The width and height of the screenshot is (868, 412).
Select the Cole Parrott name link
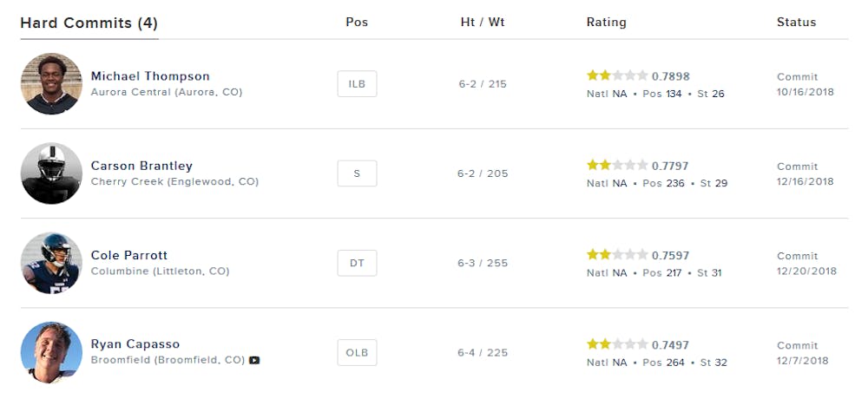129,256
